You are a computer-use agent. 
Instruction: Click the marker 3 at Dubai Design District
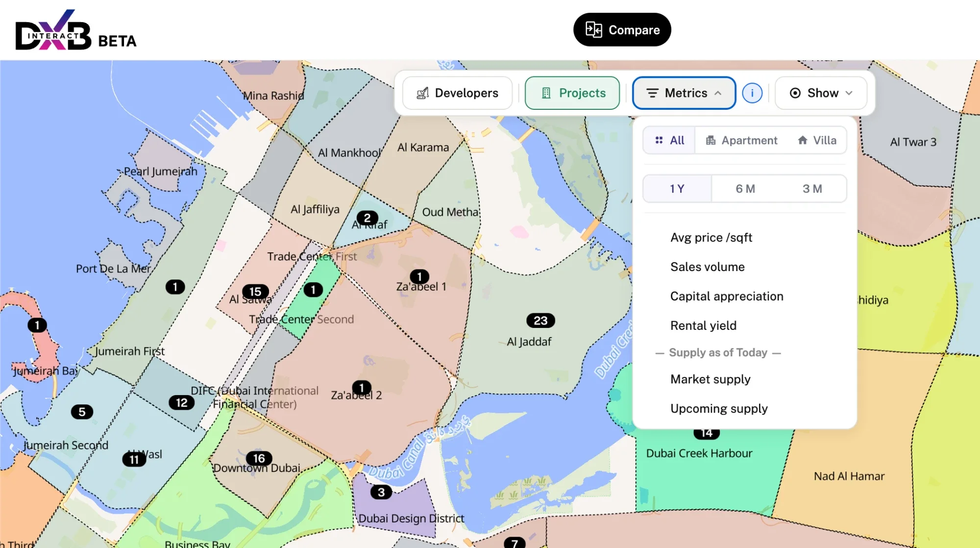click(381, 492)
